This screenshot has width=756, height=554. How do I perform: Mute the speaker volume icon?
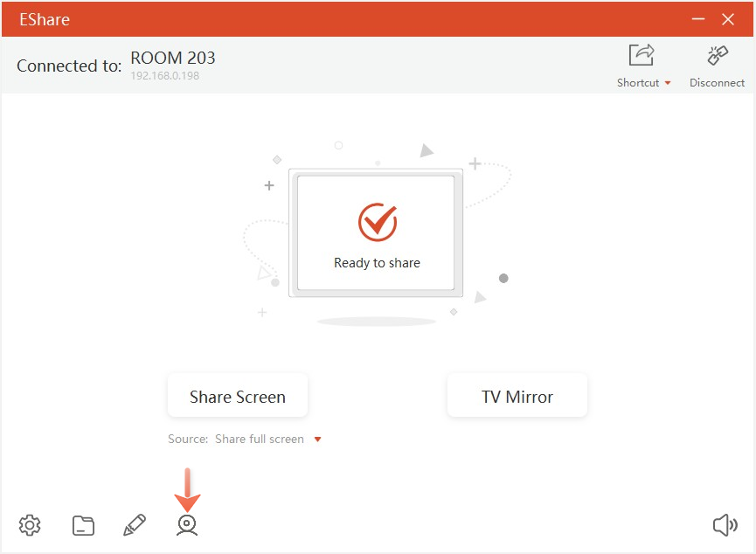[x=725, y=525]
